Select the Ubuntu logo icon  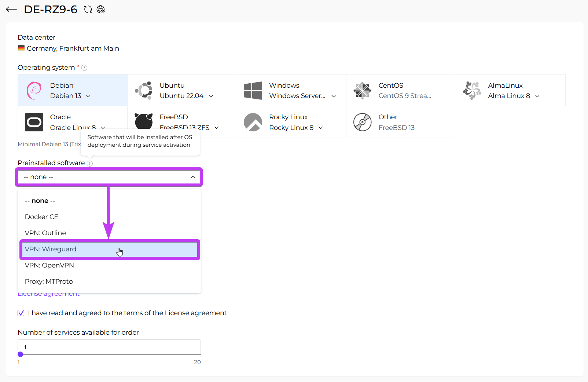144,90
